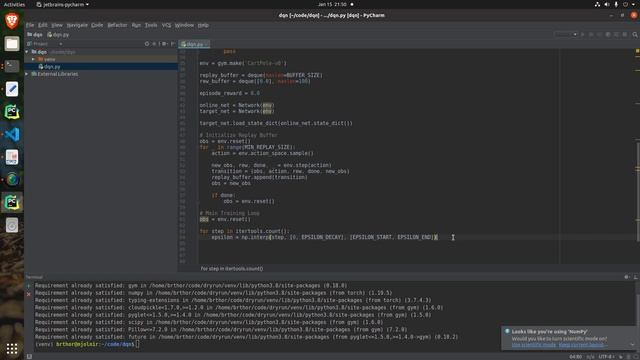Open the Window menu
The image size is (640, 360).
click(x=184, y=25)
